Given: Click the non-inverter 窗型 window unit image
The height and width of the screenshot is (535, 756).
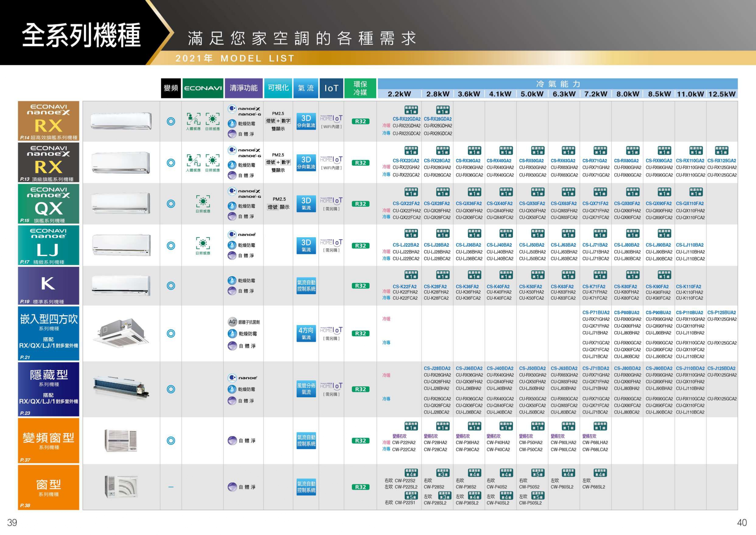Looking at the screenshot, I should [121, 487].
